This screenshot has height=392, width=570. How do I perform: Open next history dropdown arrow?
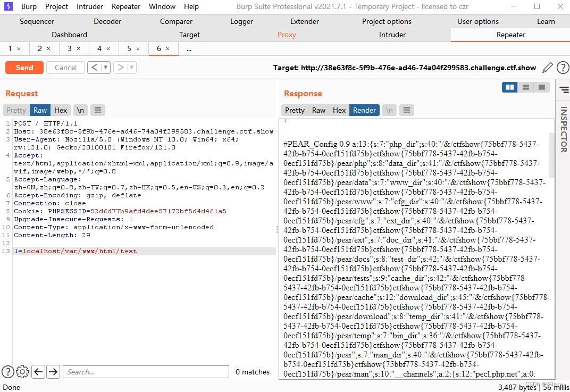(131, 67)
